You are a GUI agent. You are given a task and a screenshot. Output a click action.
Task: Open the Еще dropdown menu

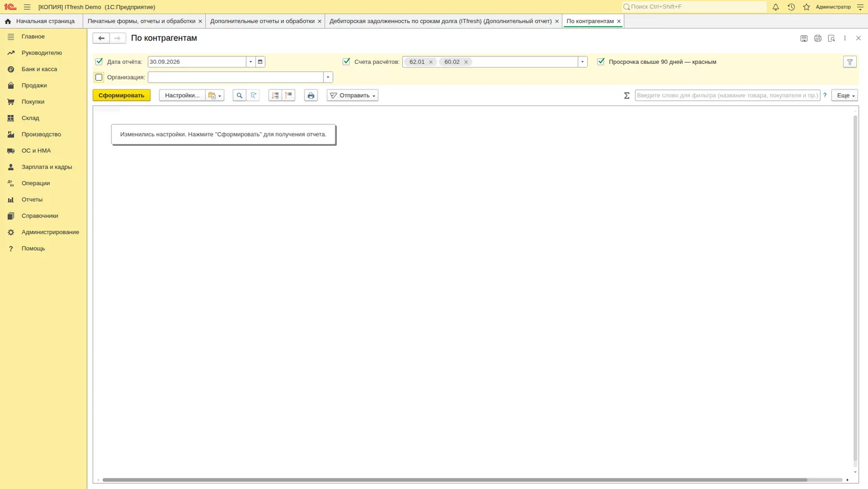tap(844, 96)
